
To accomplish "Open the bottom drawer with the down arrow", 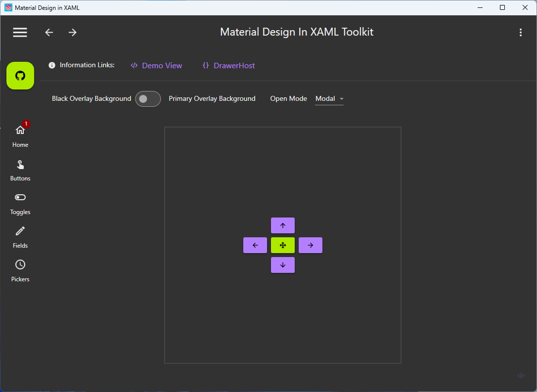I will pos(282,265).
